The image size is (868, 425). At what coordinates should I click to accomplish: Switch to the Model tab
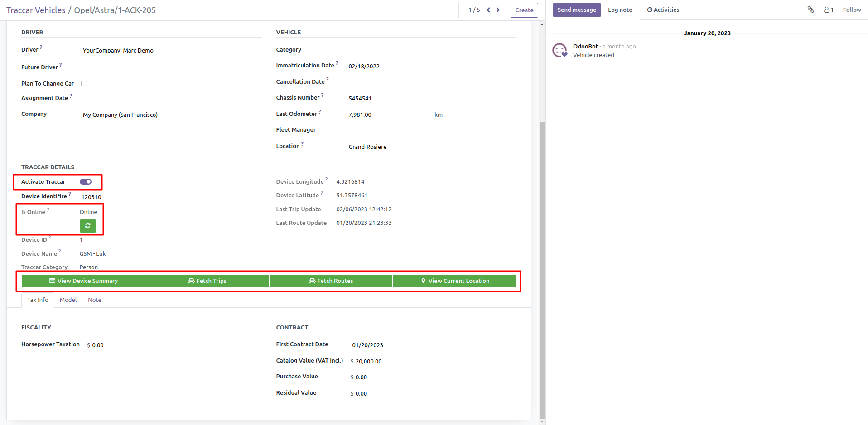pyautogui.click(x=68, y=300)
